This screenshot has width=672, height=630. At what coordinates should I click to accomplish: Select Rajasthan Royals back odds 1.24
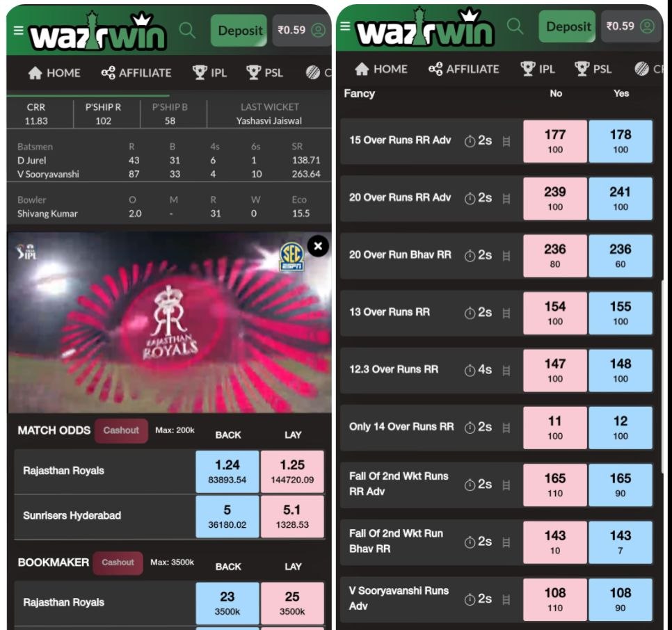pos(227,471)
